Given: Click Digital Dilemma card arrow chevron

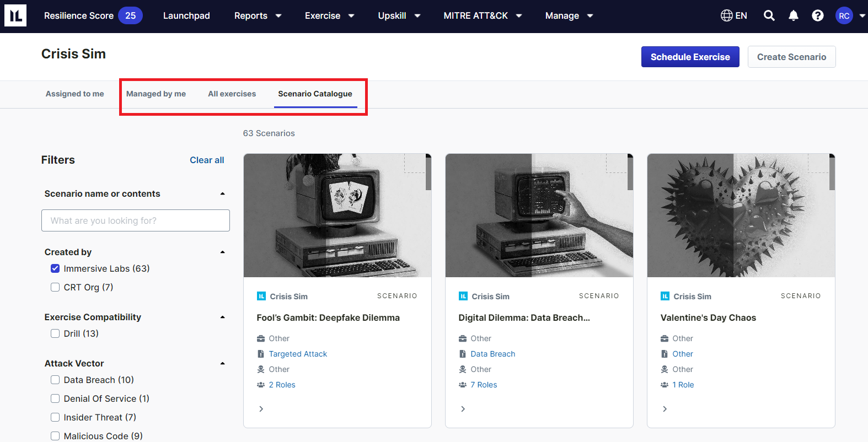Looking at the screenshot, I should coord(463,409).
